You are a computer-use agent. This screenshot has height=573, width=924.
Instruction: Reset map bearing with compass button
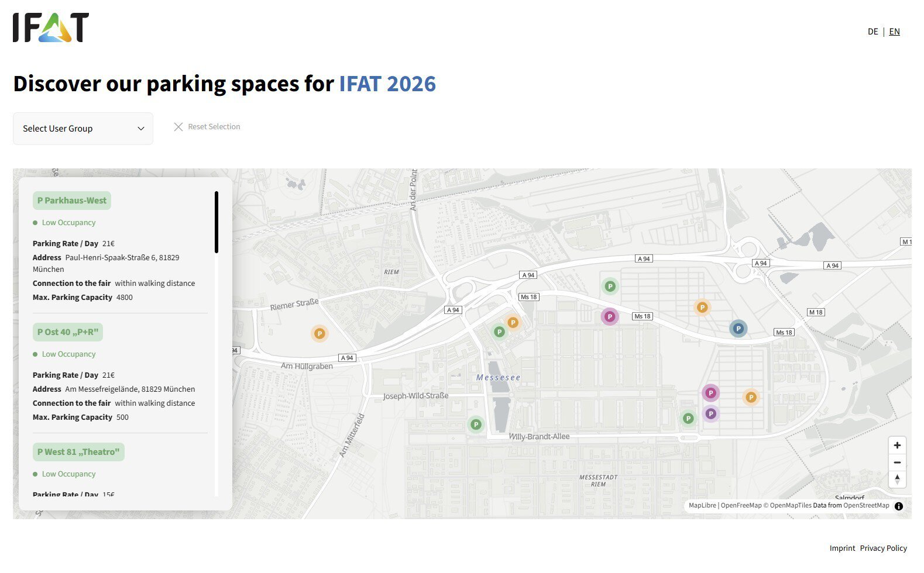[897, 479]
